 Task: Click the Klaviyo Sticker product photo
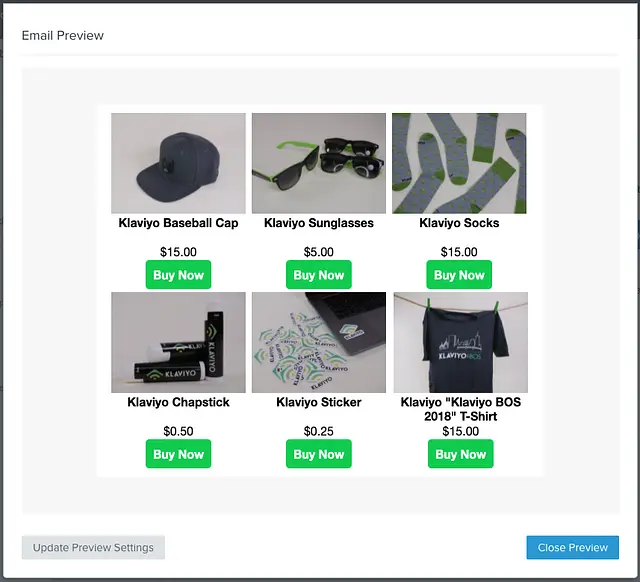319,342
